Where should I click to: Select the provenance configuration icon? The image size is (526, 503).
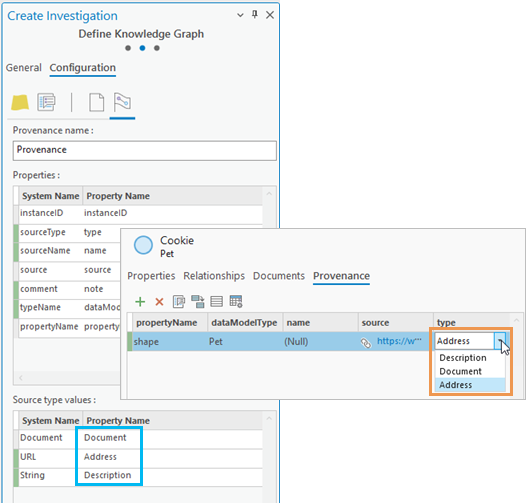(x=122, y=102)
